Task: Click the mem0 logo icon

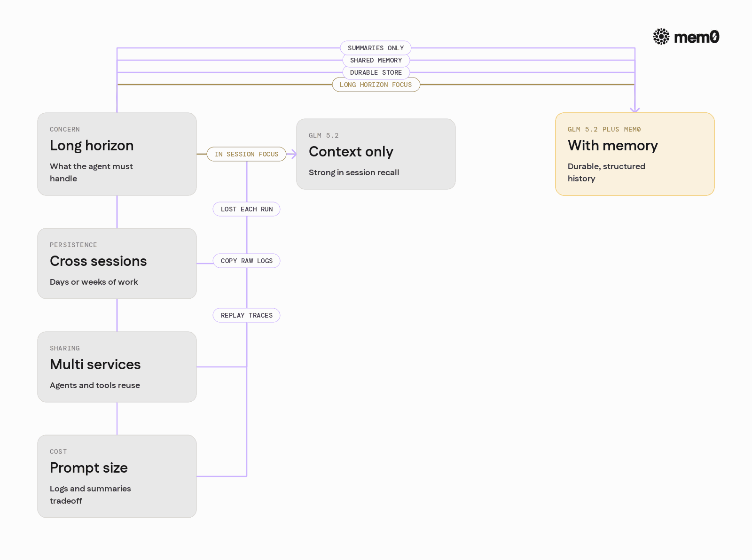Action: [x=661, y=37]
